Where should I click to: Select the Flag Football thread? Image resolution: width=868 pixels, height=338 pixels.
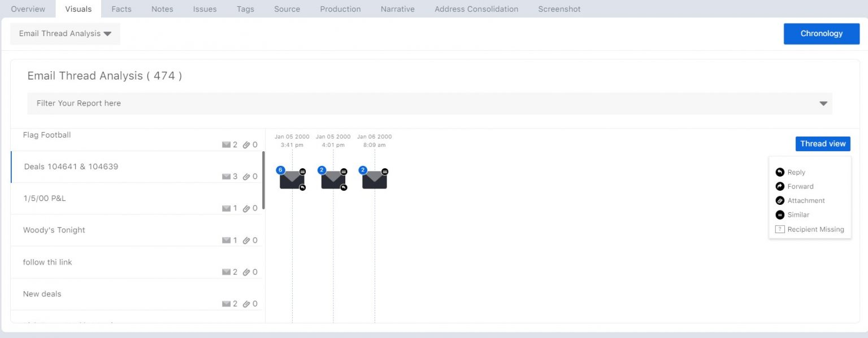[x=137, y=139]
